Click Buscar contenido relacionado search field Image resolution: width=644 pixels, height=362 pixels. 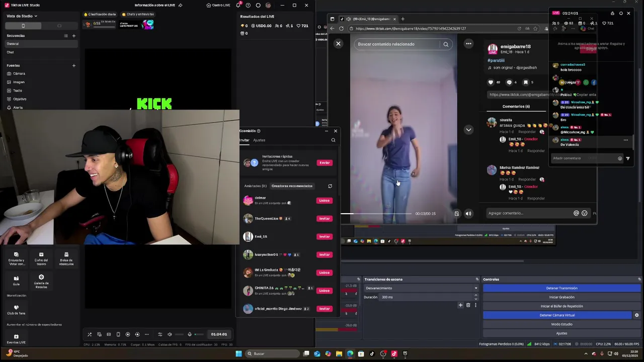tap(397, 44)
